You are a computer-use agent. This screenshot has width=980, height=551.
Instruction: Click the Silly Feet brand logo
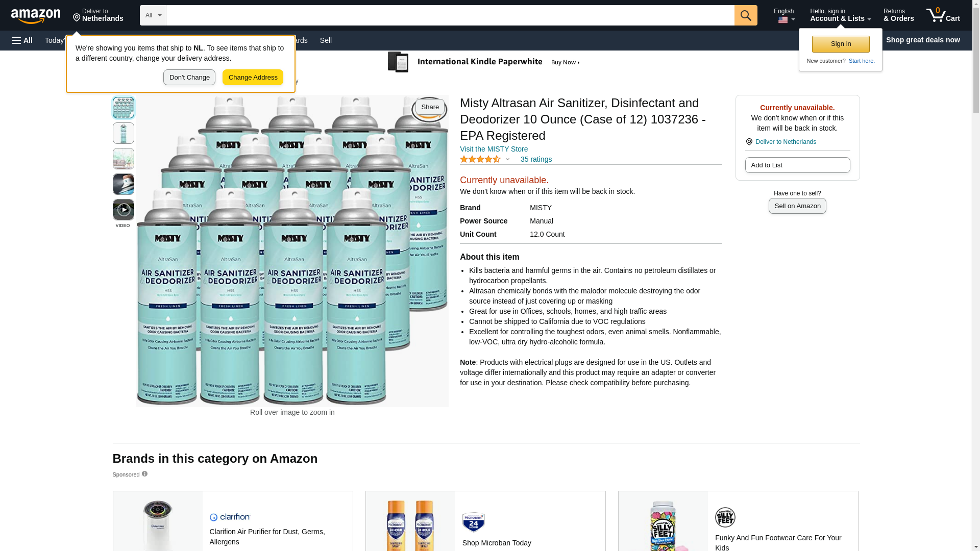tap(725, 517)
